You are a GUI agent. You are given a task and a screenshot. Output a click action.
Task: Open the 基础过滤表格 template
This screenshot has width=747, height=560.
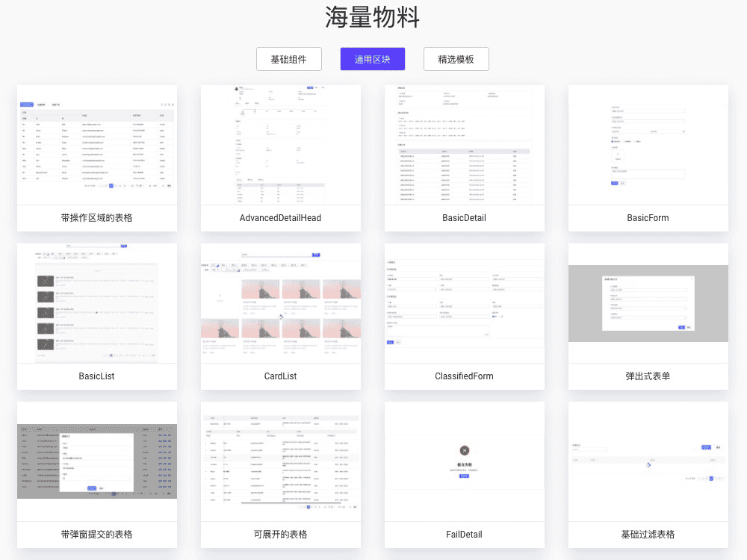(648, 462)
